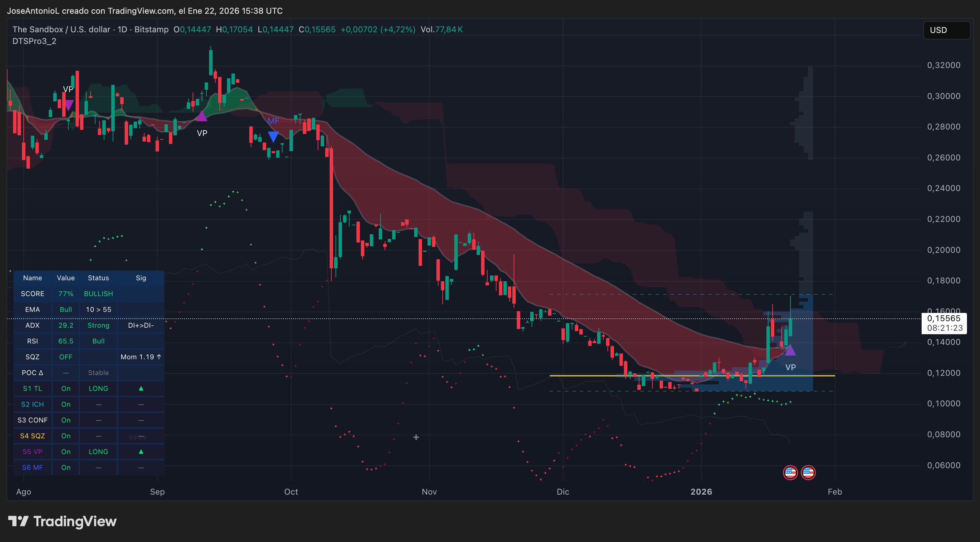Click the purple VP up triangle in September
This screenshot has width=980, height=542.
pos(201,116)
